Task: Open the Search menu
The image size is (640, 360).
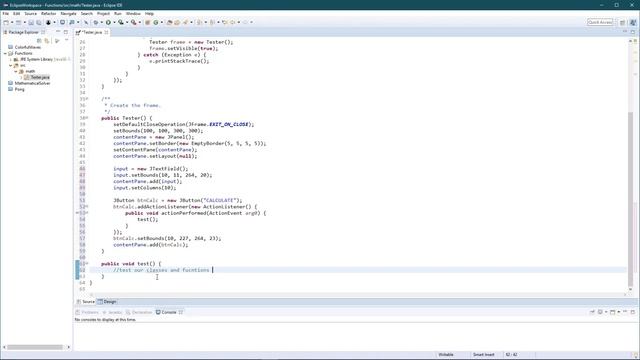Action: (87, 13)
